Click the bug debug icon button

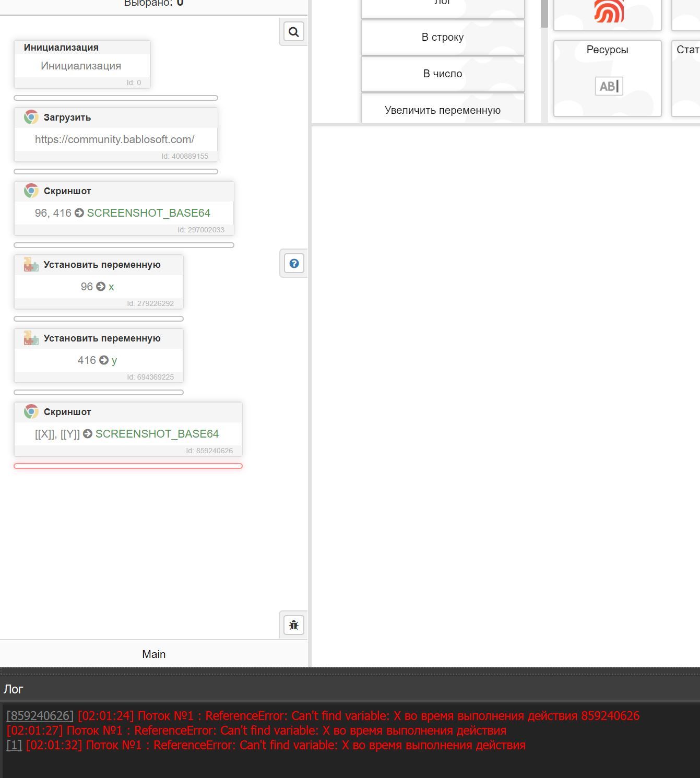pos(294,625)
